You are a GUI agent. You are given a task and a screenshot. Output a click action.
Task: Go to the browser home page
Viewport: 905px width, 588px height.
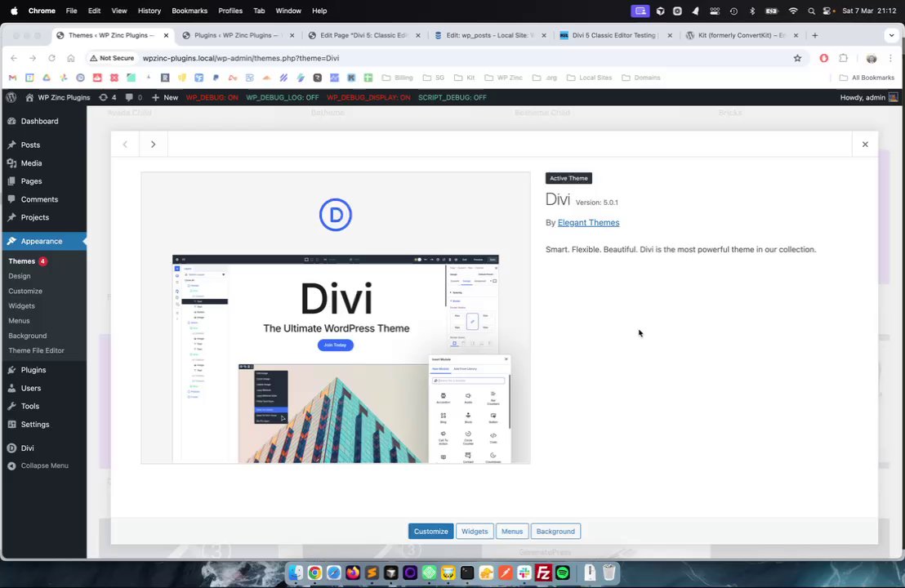pyautogui.click(x=70, y=58)
